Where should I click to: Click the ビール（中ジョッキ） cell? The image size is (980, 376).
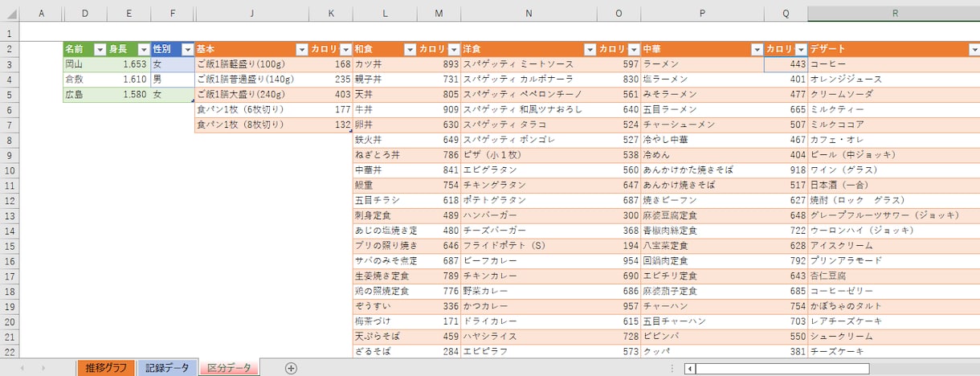click(x=894, y=154)
